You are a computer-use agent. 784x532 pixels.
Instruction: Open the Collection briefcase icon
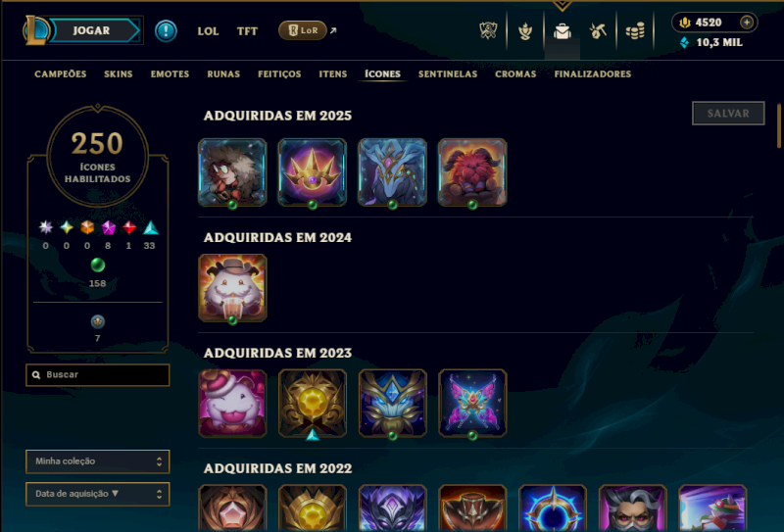pyautogui.click(x=562, y=31)
